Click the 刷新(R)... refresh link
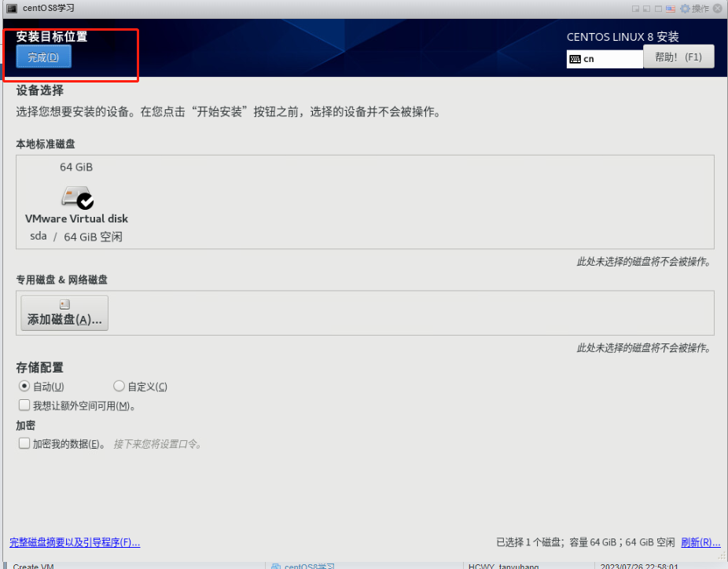 pos(700,542)
